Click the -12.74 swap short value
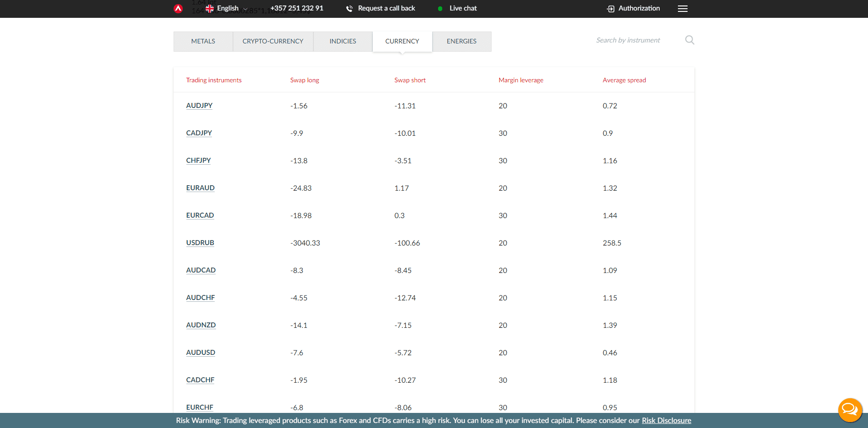This screenshot has height=428, width=868. [x=405, y=298]
